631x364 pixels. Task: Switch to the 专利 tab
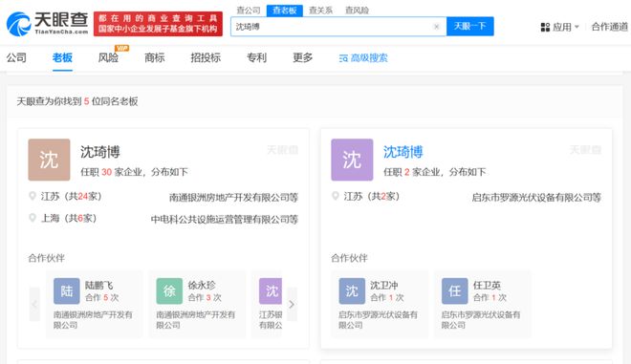coord(256,57)
